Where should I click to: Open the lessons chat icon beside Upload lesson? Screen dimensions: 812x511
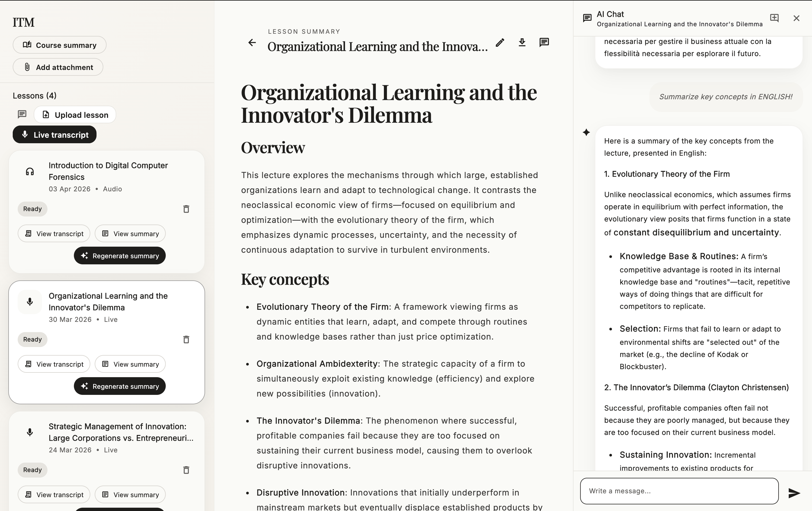22,114
